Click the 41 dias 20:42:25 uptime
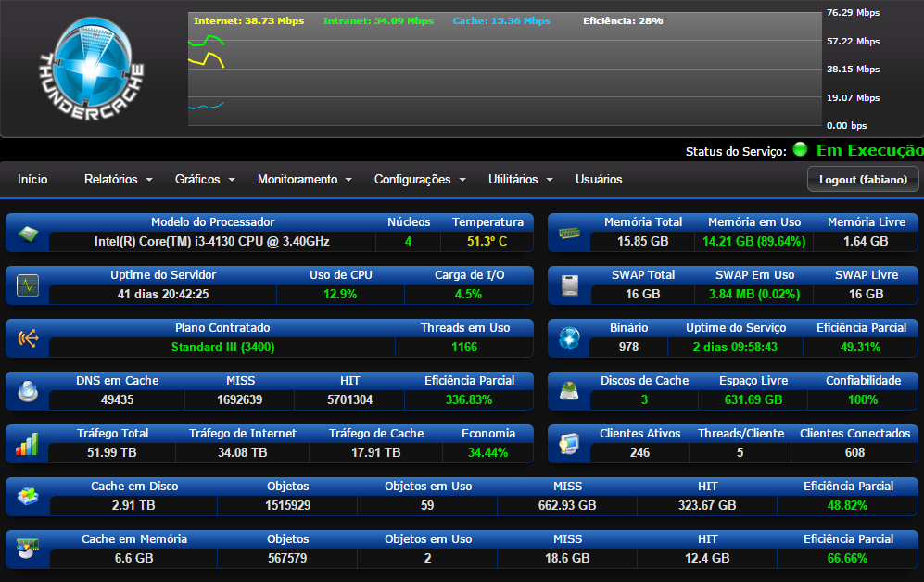This screenshot has width=924, height=582. (162, 294)
